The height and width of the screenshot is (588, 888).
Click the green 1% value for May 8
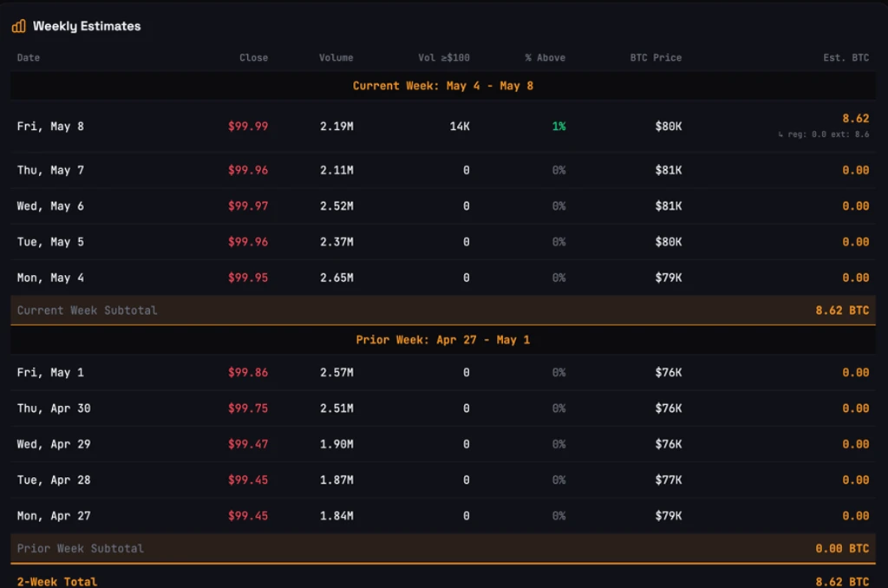coord(558,127)
